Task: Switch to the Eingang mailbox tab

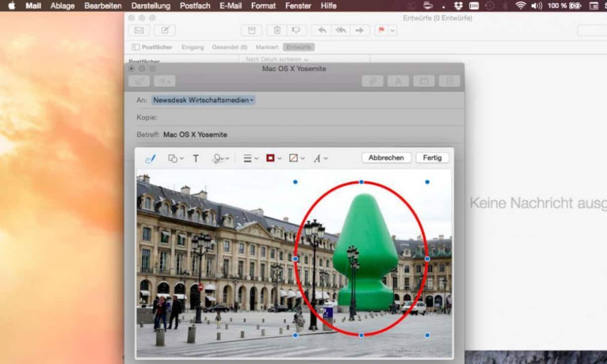Action: (193, 47)
